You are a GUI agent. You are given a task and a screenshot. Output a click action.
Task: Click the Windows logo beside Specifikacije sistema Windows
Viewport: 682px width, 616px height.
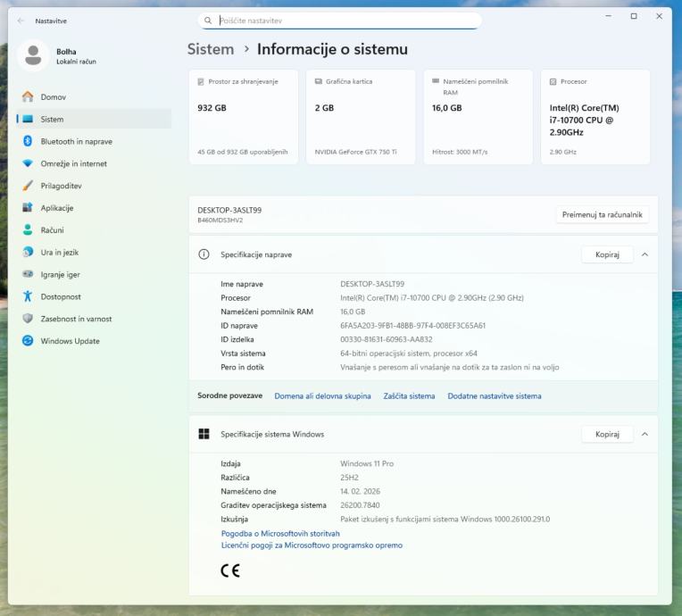coord(204,434)
